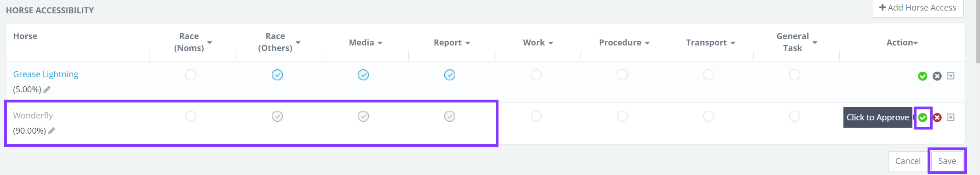Click the exit arrow icon for Wonderfly

point(951,117)
